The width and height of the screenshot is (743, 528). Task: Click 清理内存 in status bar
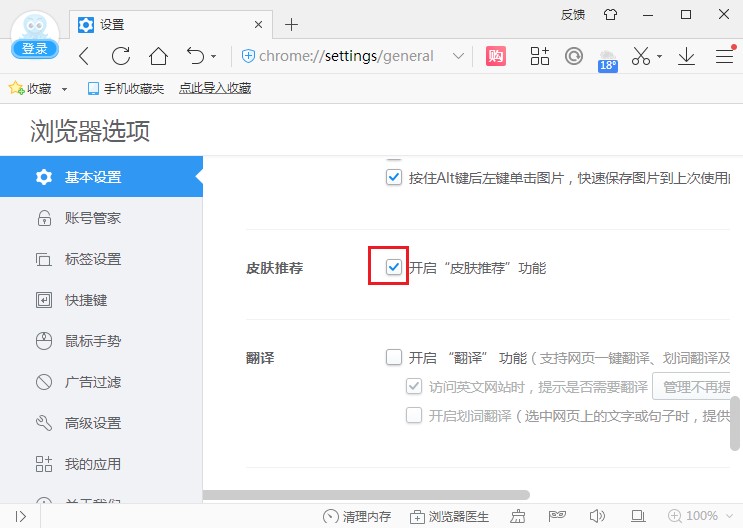pos(357,516)
